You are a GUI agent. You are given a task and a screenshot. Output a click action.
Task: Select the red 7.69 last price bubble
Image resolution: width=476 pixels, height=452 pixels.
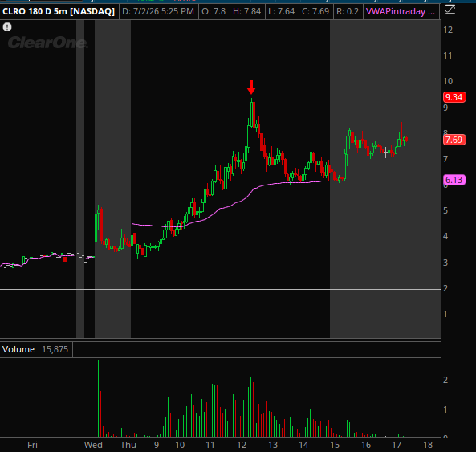(x=454, y=140)
